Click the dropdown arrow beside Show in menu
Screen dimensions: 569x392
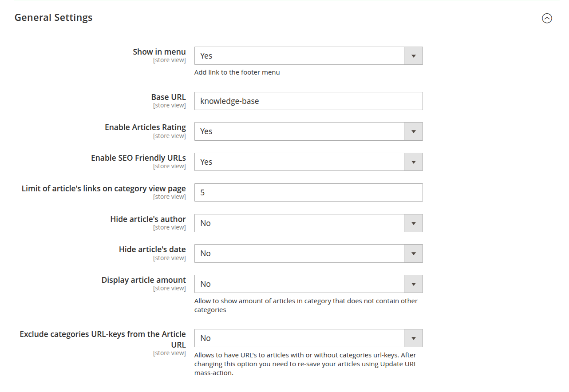tap(413, 55)
